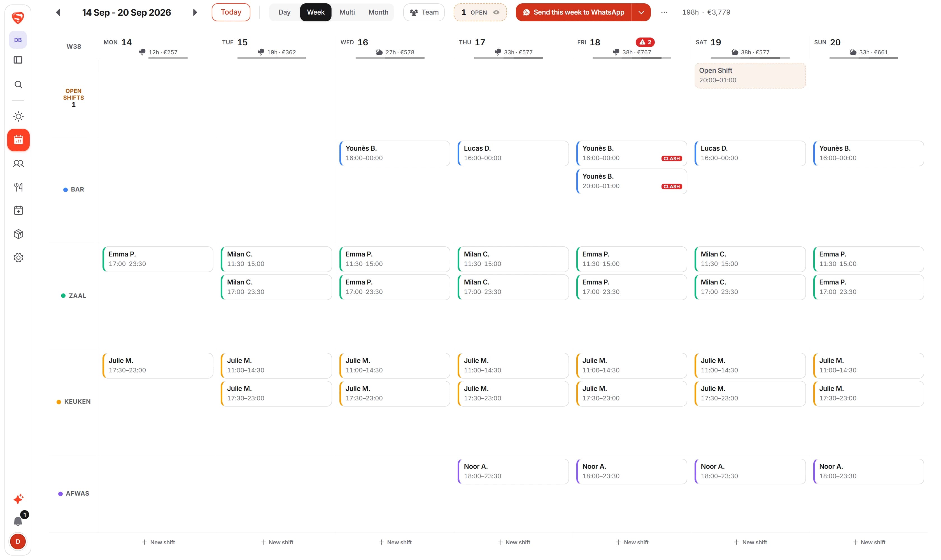Image resolution: width=941 pixels, height=560 pixels.
Task: Switch to Multi view
Action: coord(347,12)
